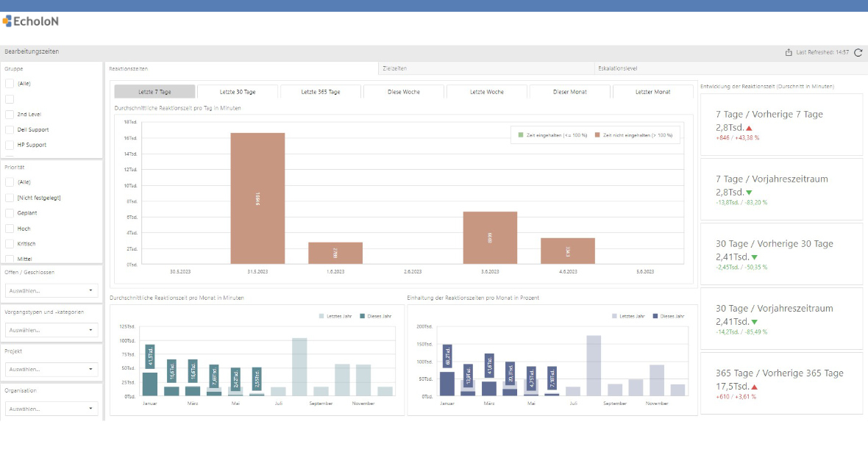Choose the Letzte 365 Tage range
868x466 pixels.
tap(321, 92)
